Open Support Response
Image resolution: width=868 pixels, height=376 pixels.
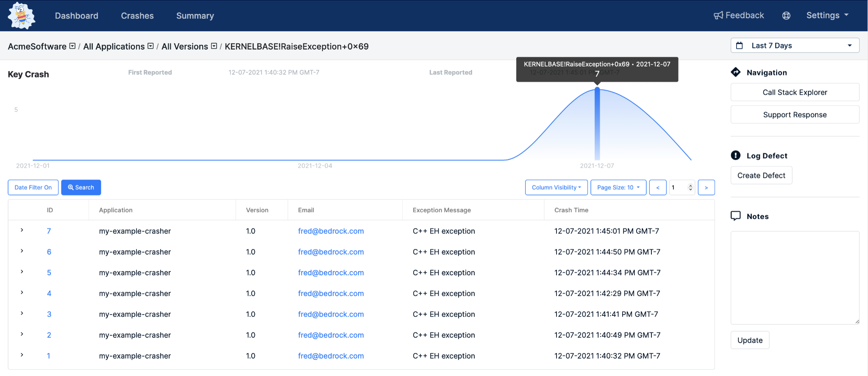tap(795, 115)
